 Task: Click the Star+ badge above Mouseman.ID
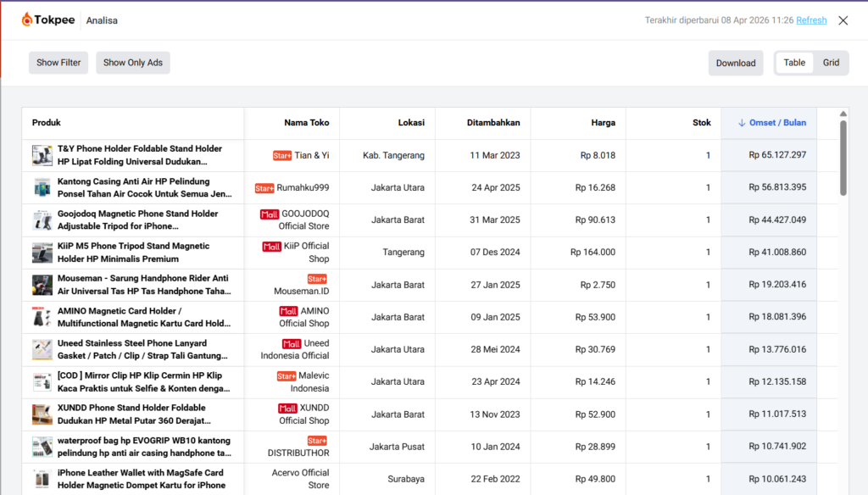pyautogui.click(x=317, y=279)
